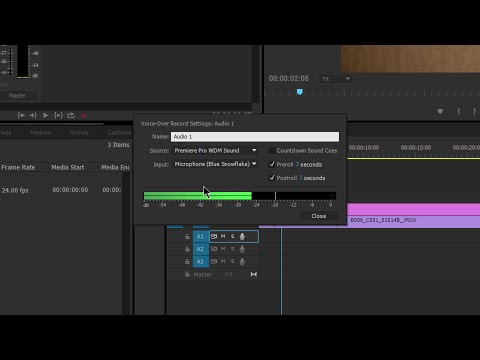The width and height of the screenshot is (480, 360).
Task: Click the 3 Items label
Action: point(118,145)
